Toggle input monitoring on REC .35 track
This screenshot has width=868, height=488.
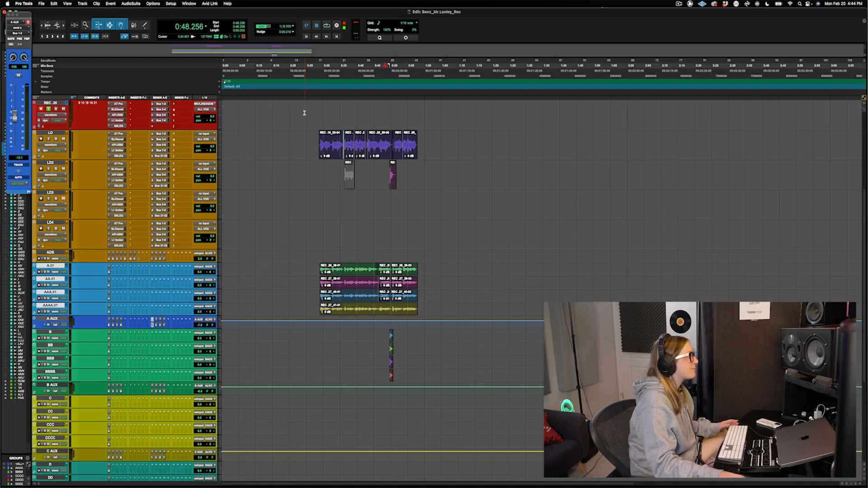click(48, 109)
